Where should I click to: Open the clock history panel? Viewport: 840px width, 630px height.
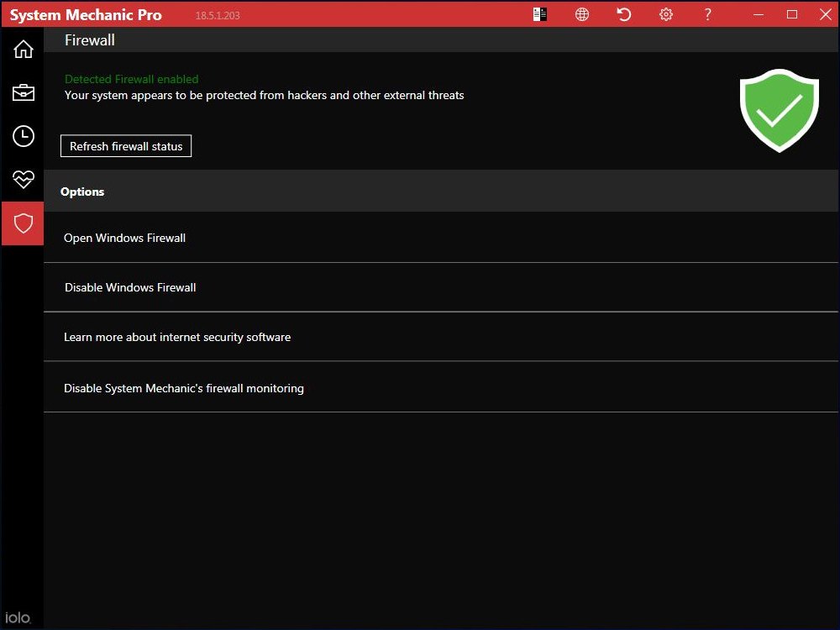23,136
